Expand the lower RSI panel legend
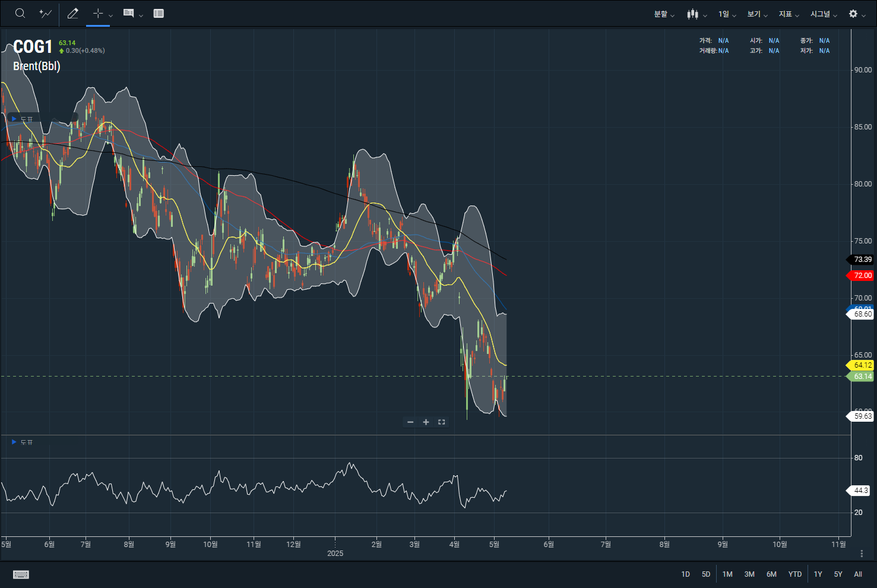The image size is (877, 588). [x=14, y=442]
